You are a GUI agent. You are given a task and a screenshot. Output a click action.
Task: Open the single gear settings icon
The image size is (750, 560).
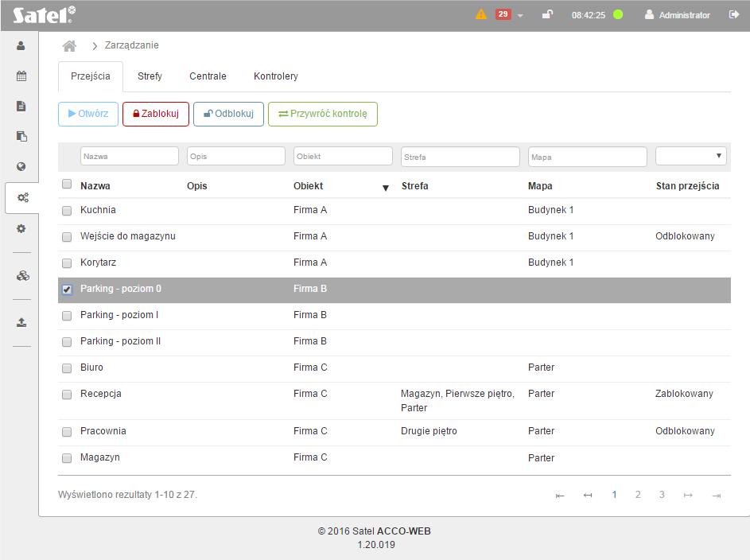point(21,228)
